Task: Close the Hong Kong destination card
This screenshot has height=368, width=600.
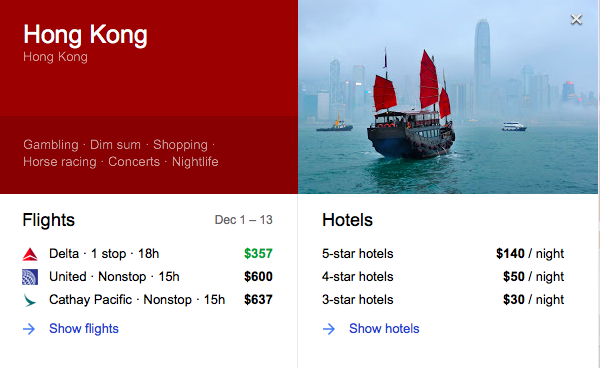Action: (576, 19)
